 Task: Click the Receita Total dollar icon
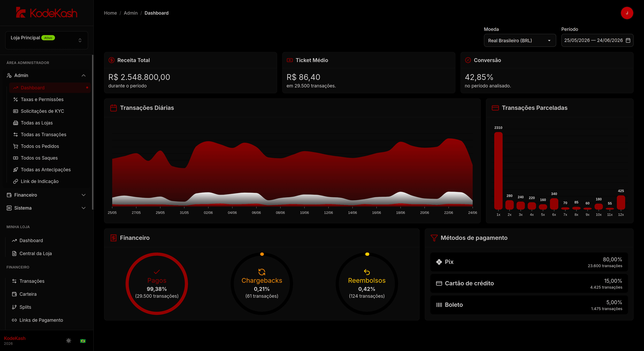coord(112,60)
